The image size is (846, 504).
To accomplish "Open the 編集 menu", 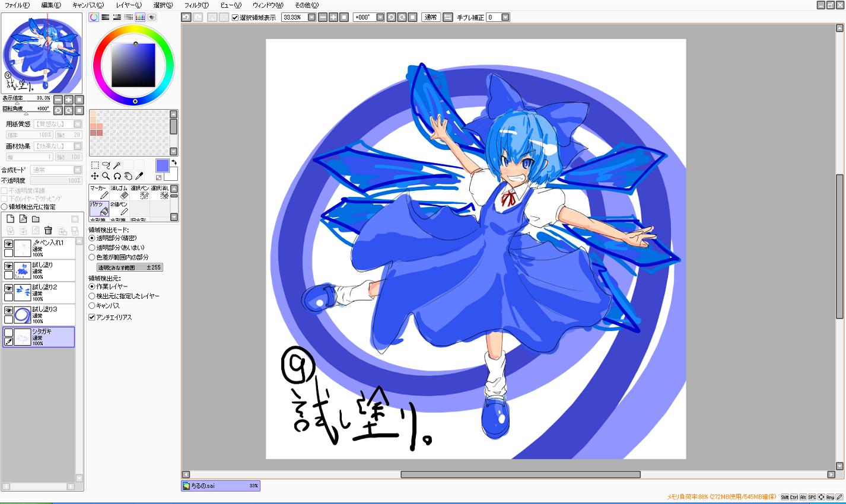I will coord(51,5).
